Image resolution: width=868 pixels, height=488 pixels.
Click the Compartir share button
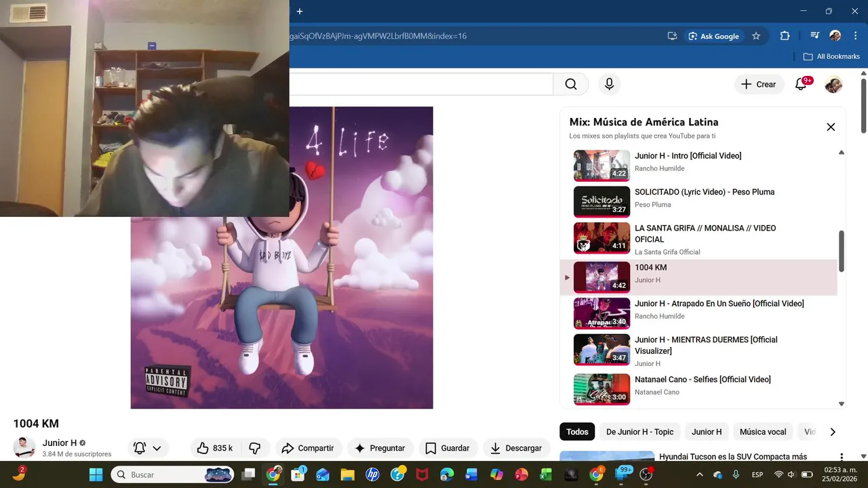[308, 448]
